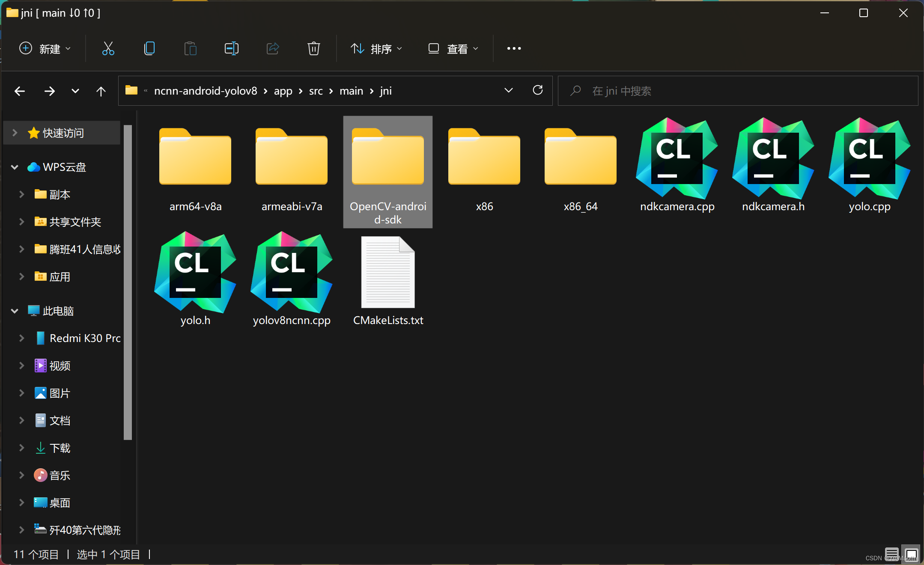Click the Delete trash can icon
924x565 pixels.
pos(314,48)
